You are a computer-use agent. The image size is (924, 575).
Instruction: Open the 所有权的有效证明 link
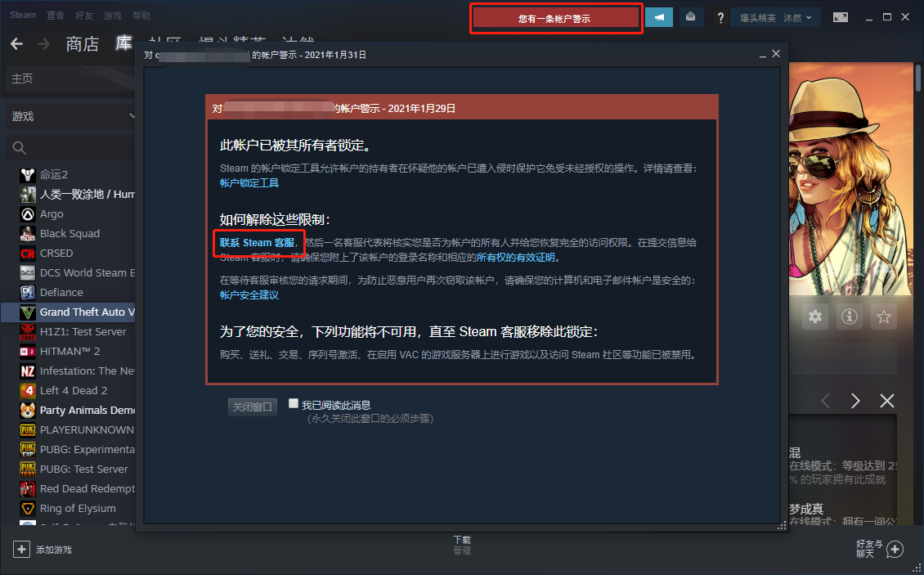[x=516, y=257]
